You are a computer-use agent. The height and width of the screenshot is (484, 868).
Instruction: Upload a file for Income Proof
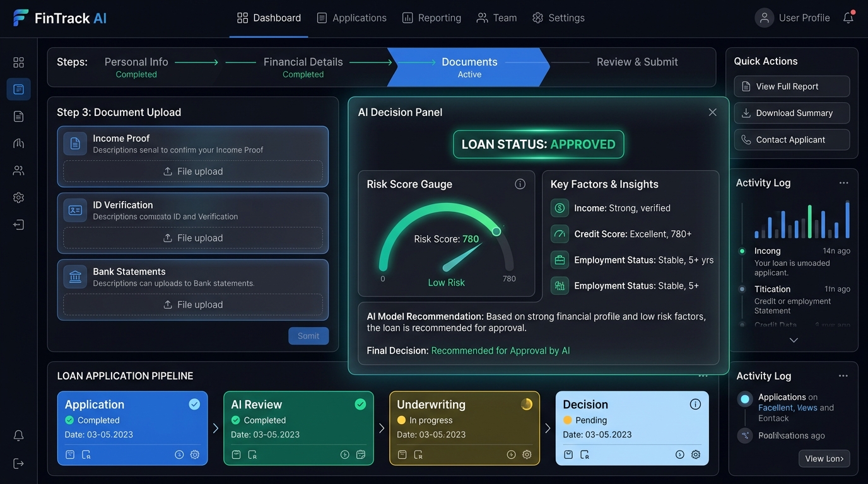pyautogui.click(x=193, y=171)
